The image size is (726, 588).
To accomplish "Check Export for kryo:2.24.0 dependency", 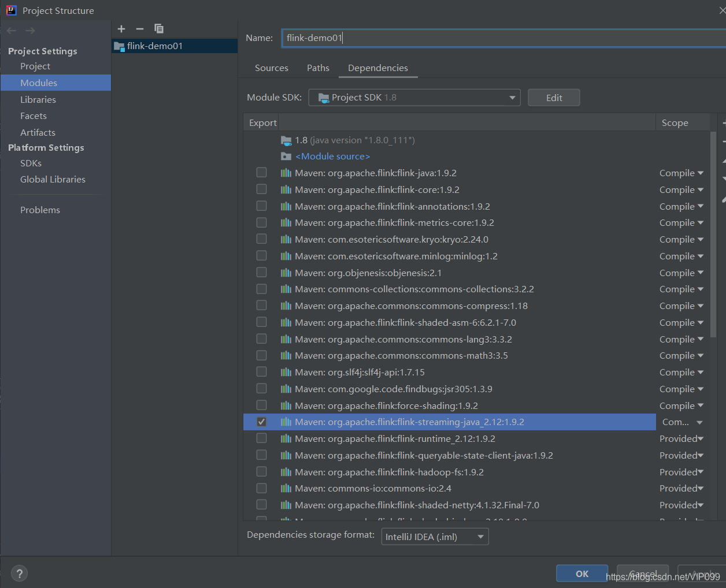I will 261,239.
